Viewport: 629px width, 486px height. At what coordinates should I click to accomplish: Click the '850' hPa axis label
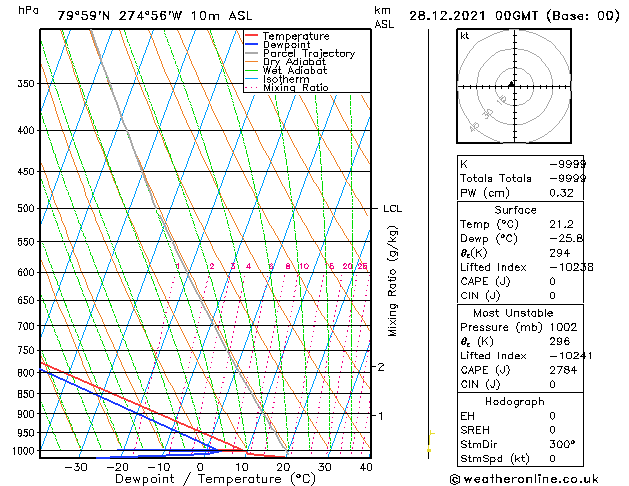pos(26,394)
